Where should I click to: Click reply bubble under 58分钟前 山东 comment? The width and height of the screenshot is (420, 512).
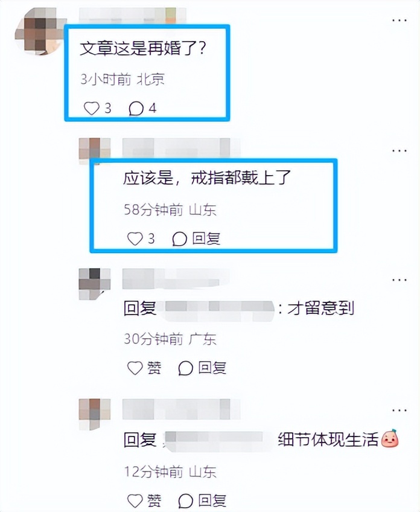point(179,239)
